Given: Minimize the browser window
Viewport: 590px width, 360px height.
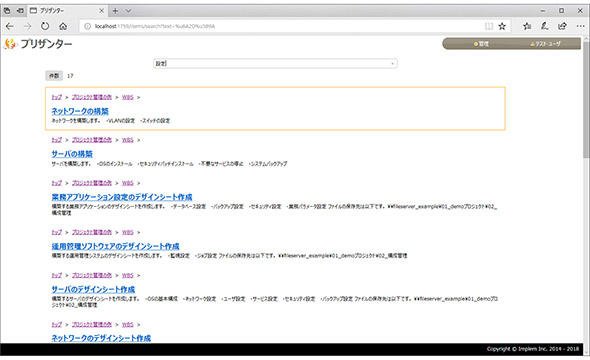Looking at the screenshot, I should 543,11.
